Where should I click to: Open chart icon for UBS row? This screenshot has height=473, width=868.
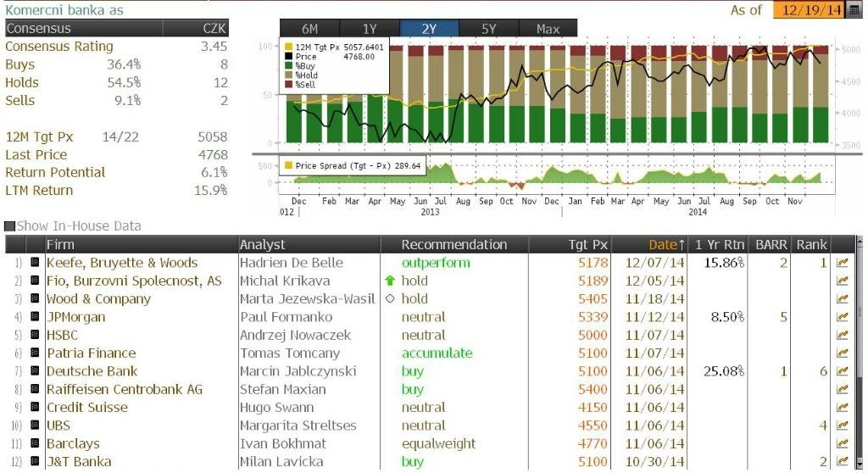coord(842,426)
